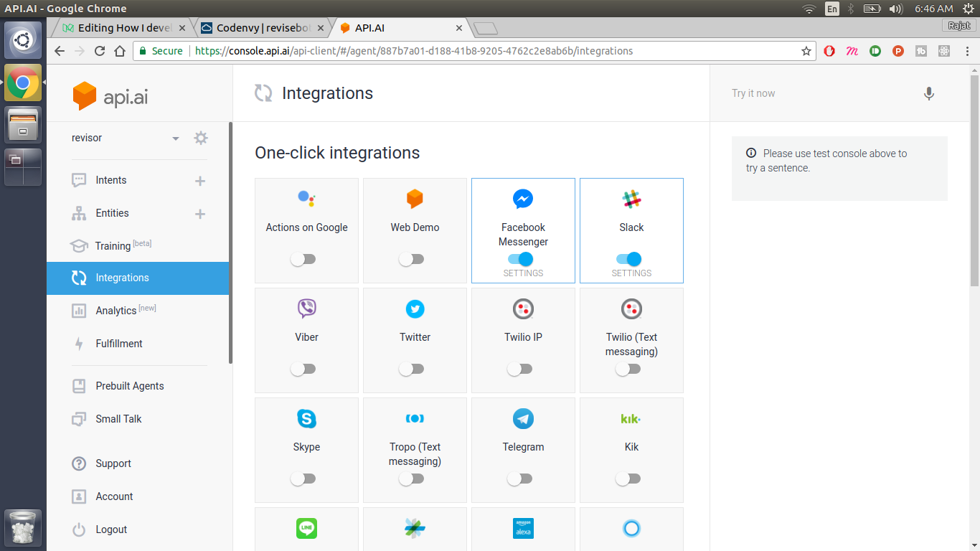Go back to the previous page
Viewport: 980px width, 551px height.
60,51
